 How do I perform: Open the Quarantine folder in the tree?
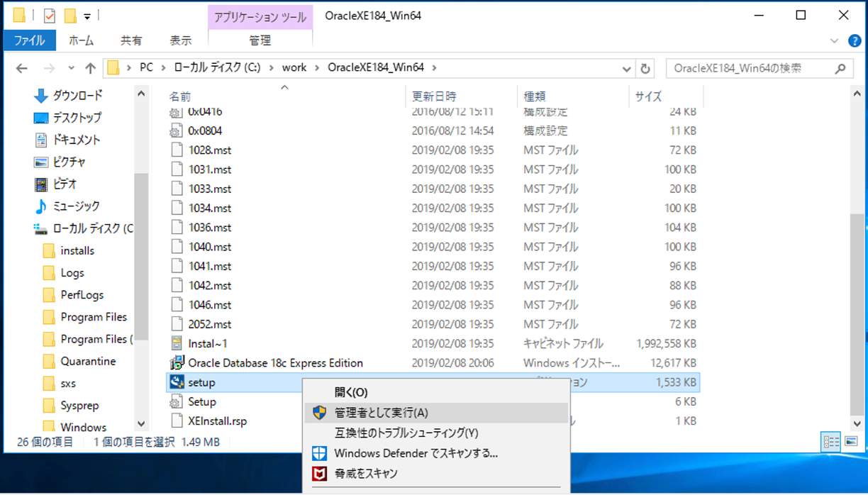point(88,361)
